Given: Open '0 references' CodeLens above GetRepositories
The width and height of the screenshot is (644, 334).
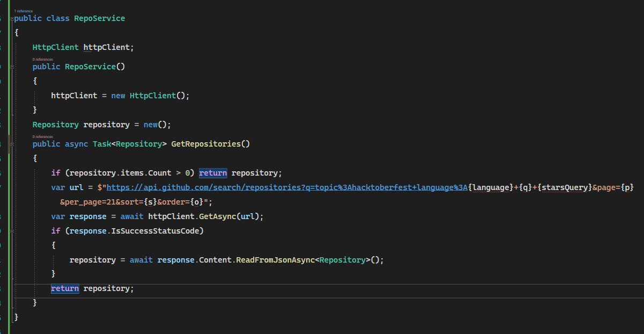Looking at the screenshot, I should [x=43, y=136].
